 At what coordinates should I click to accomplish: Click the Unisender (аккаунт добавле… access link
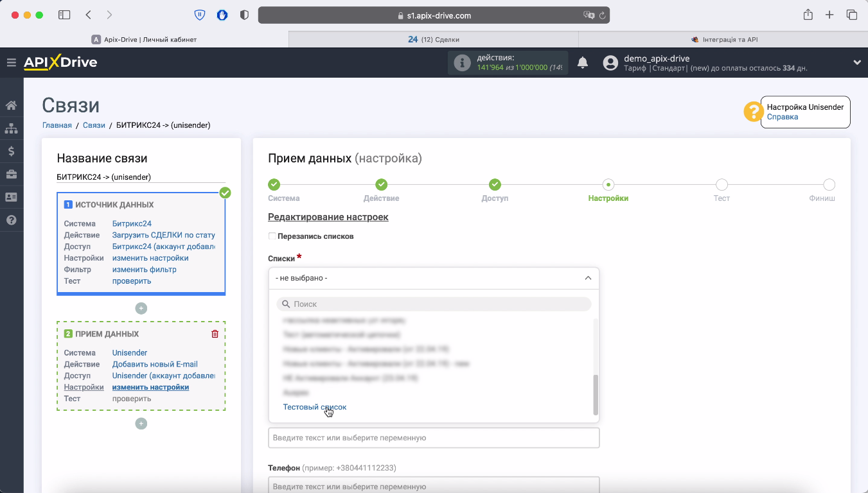pos(164,376)
